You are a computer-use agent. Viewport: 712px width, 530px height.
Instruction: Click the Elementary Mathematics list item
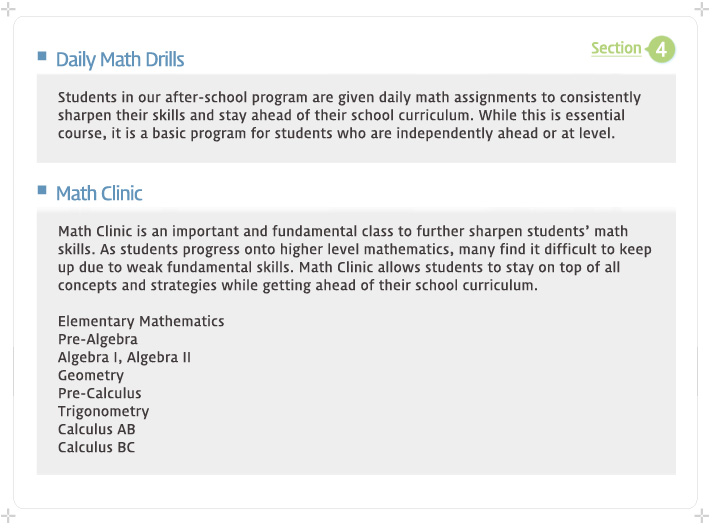[x=141, y=322]
